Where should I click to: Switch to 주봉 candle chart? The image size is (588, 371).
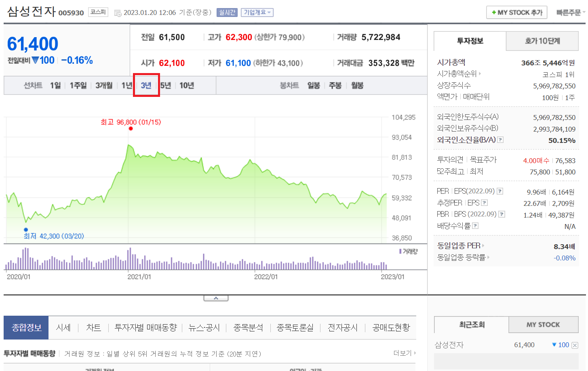tap(335, 86)
